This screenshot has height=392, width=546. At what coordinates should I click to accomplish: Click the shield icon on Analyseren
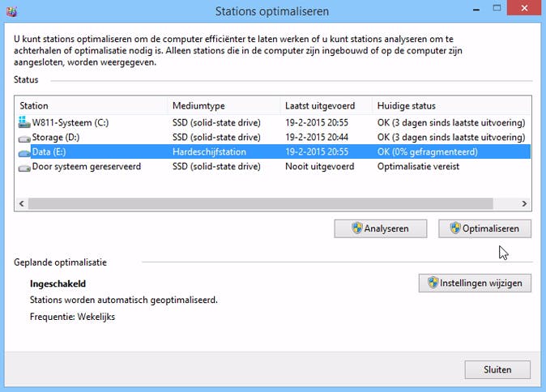coord(356,229)
